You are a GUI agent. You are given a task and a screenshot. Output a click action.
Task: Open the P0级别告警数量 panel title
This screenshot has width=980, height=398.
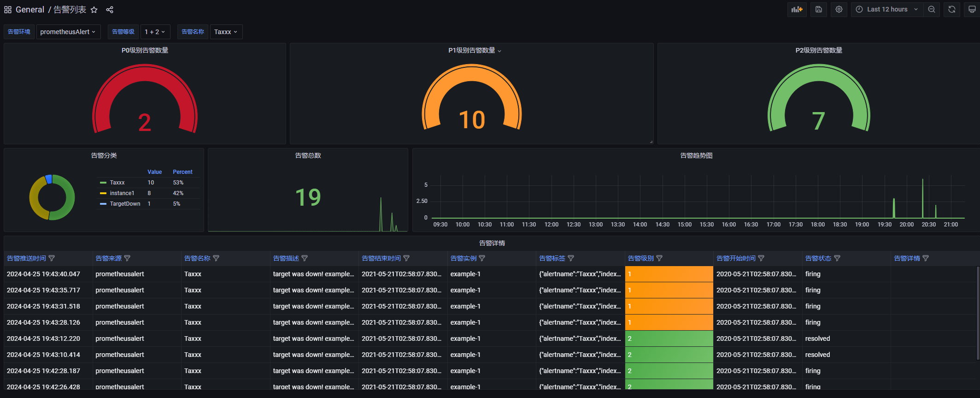coord(145,50)
